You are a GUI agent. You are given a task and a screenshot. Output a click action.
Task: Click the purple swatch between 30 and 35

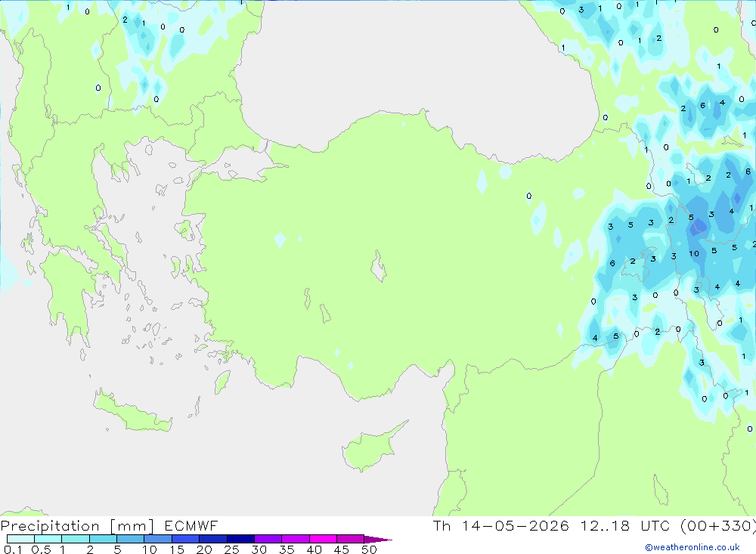point(268,539)
